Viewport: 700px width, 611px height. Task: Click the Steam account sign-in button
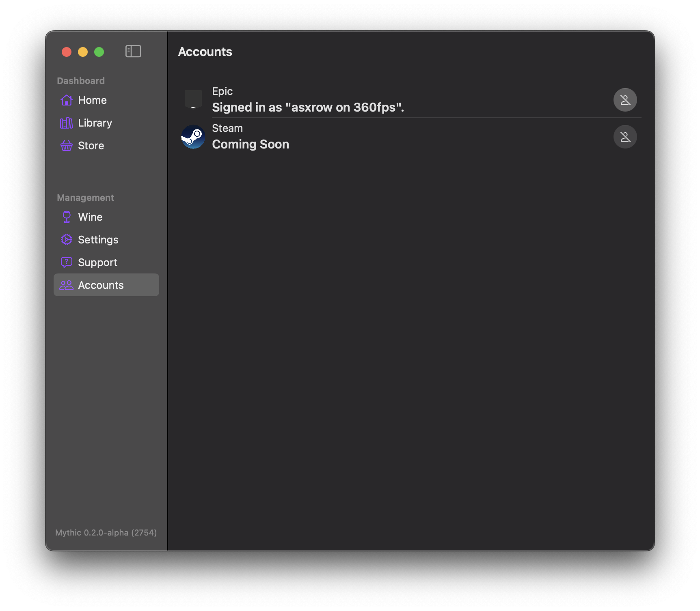click(625, 137)
